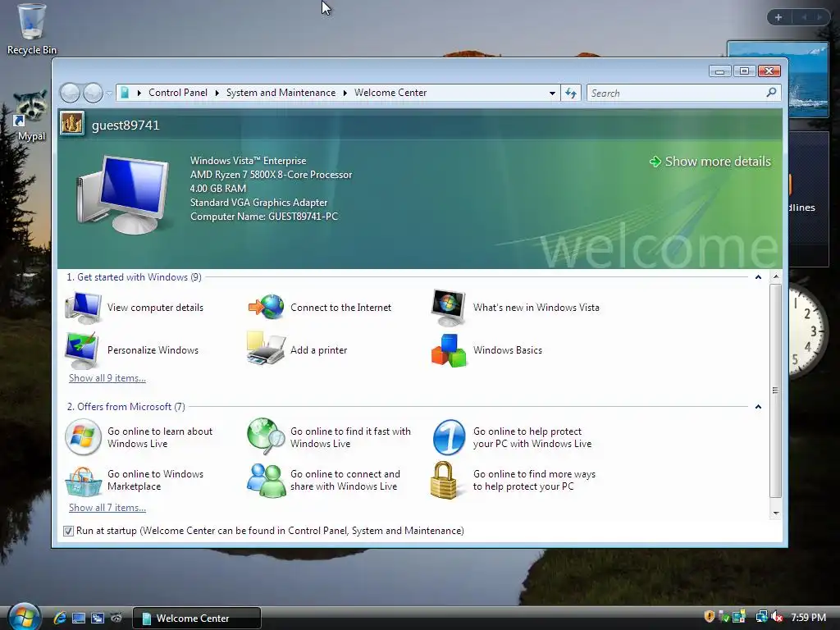Click the connect and share people icon
This screenshot has width=840, height=630.
pyautogui.click(x=267, y=480)
